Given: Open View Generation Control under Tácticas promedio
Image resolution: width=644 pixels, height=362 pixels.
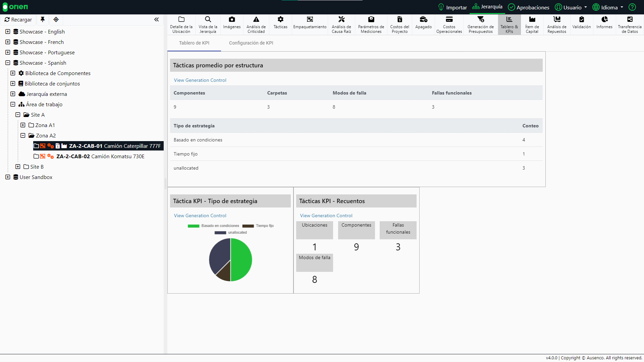Looking at the screenshot, I should pos(200,80).
